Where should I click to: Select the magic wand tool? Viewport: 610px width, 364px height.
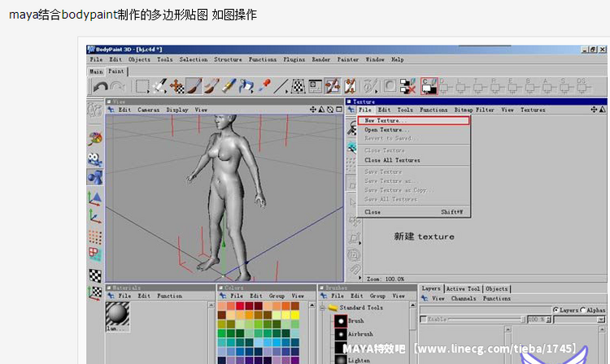[x=159, y=87]
